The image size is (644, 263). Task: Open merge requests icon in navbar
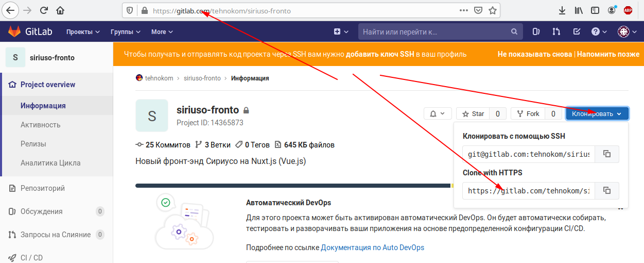click(556, 31)
